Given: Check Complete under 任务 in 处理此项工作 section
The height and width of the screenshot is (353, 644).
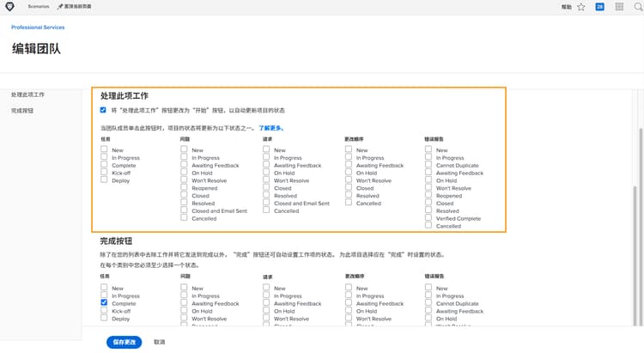Looking at the screenshot, I should (104, 164).
